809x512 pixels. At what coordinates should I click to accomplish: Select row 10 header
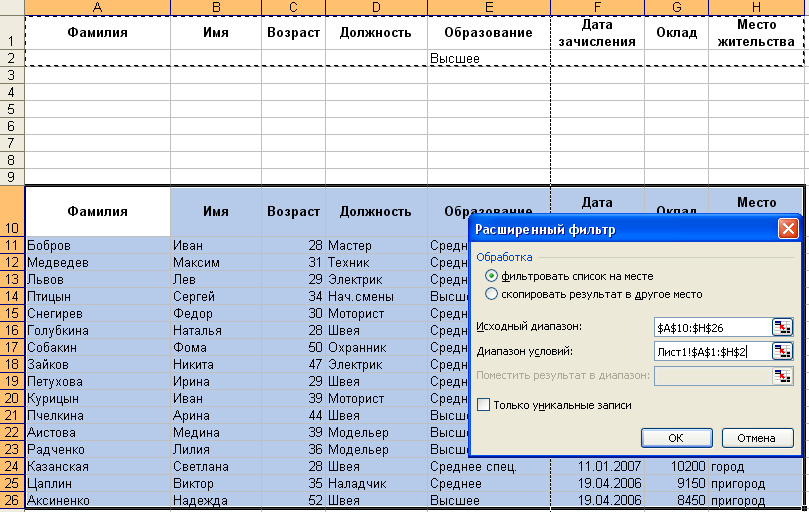point(11,211)
